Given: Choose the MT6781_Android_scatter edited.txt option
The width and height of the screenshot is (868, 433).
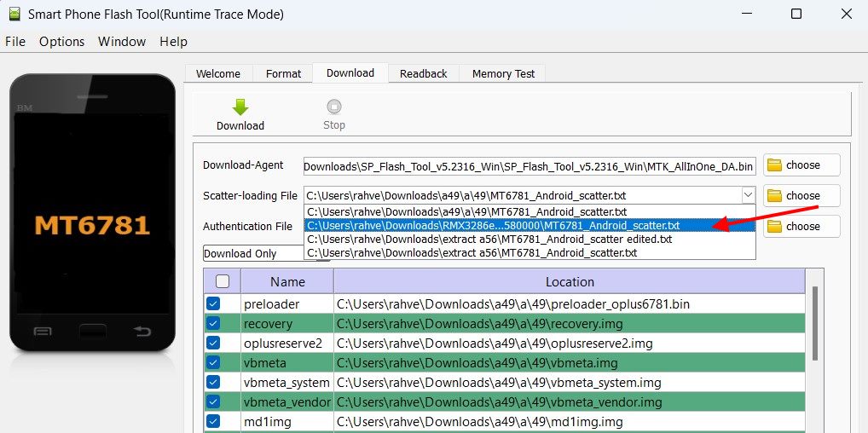Looking at the screenshot, I should tap(529, 240).
